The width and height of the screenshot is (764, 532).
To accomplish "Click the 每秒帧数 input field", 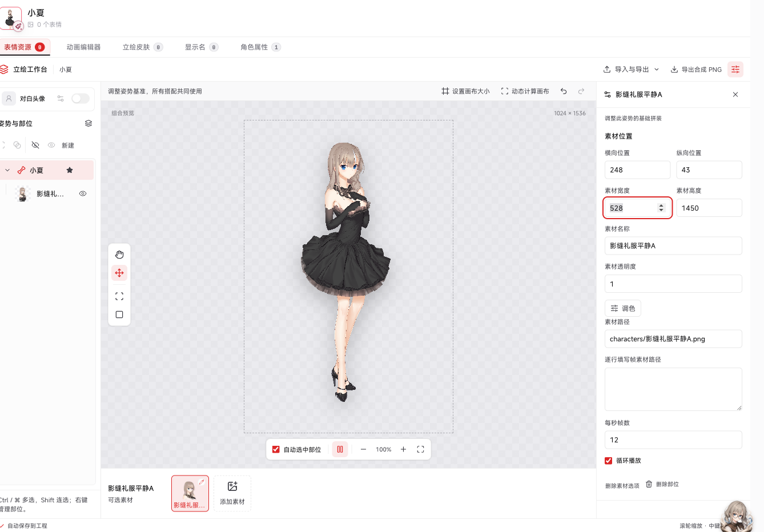I will click(x=673, y=440).
